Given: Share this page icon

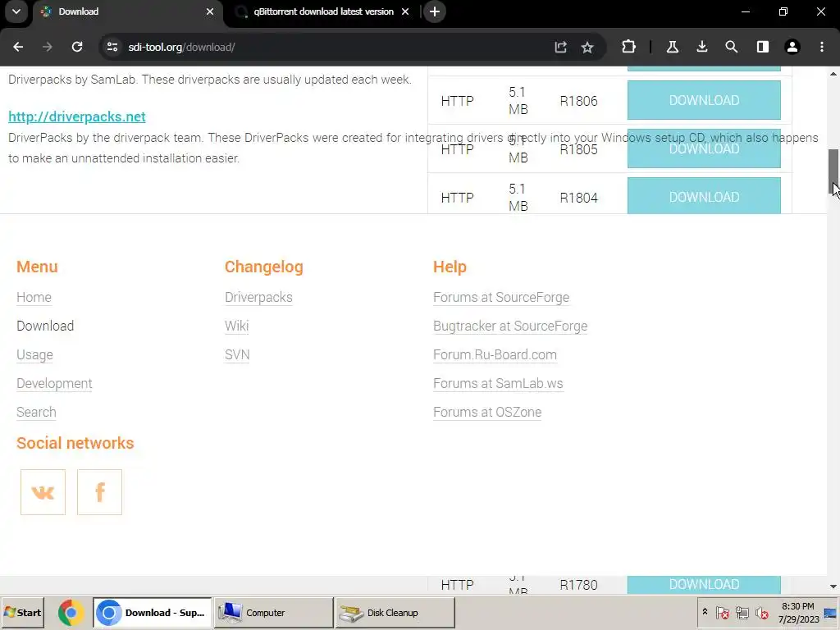Looking at the screenshot, I should (560, 47).
